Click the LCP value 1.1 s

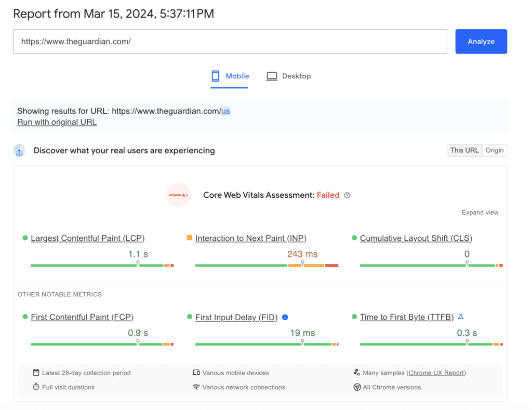(x=138, y=254)
